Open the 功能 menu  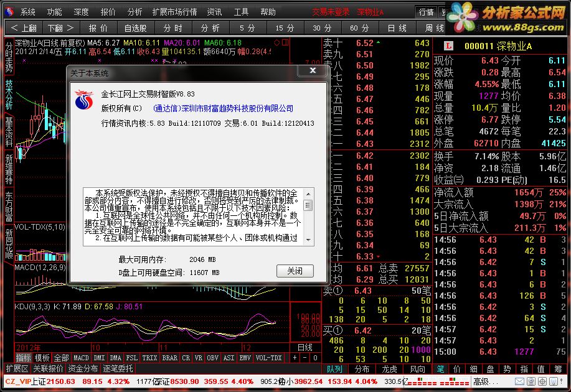pyautogui.click(x=54, y=12)
